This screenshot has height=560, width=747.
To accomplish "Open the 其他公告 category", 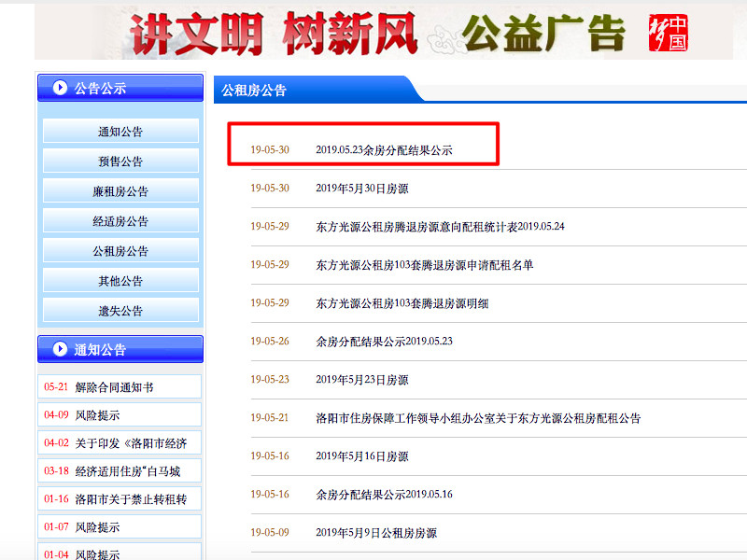I will point(120,281).
